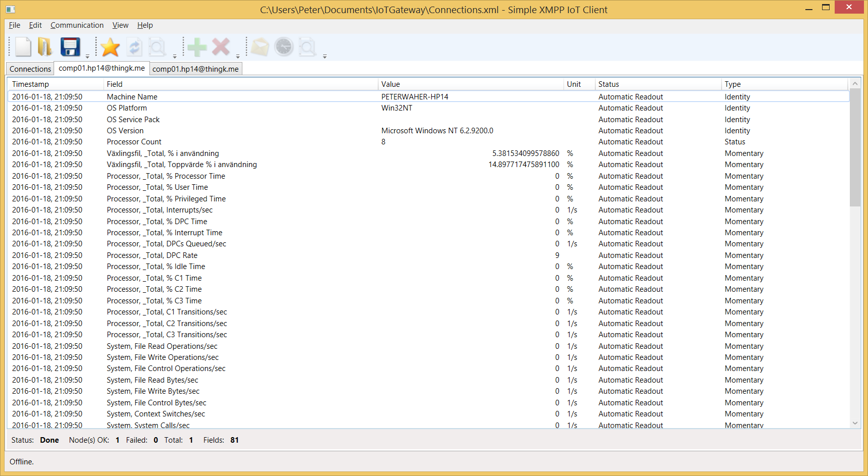Open the add/delete toolbar overflow arrow

pos(238,57)
